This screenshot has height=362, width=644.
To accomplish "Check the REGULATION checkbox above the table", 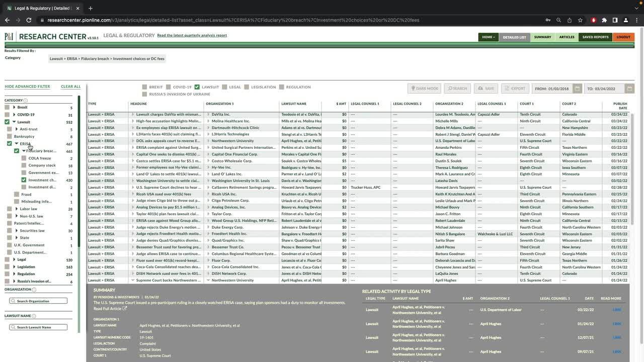I will 282,87.
